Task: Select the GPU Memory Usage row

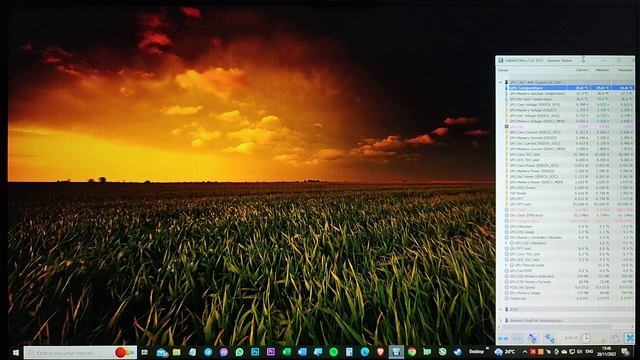Action: click(x=569, y=293)
